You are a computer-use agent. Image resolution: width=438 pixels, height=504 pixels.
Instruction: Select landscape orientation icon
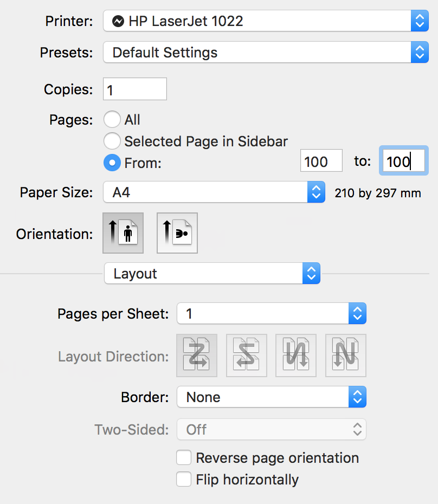pos(177,233)
